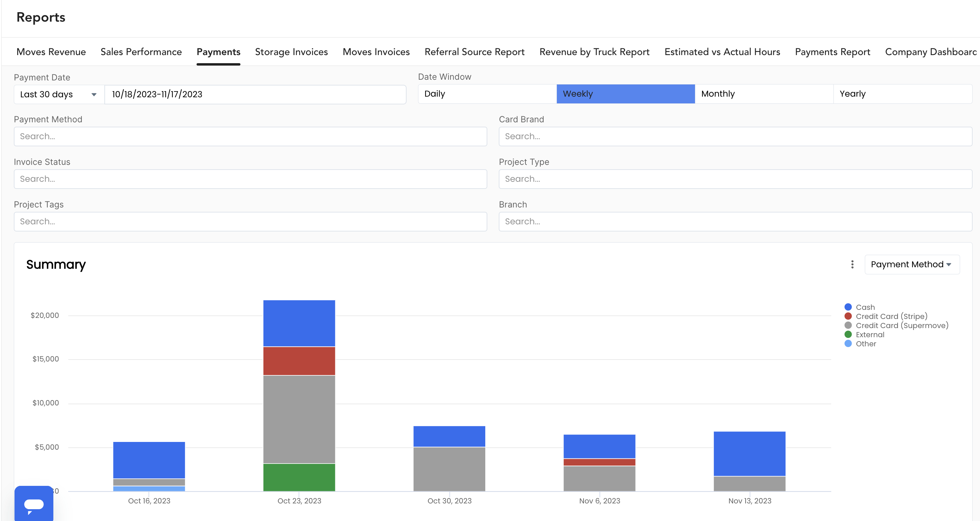Image resolution: width=980 pixels, height=521 pixels.
Task: Click the '$10,000' y-axis value
Action: pos(46,403)
